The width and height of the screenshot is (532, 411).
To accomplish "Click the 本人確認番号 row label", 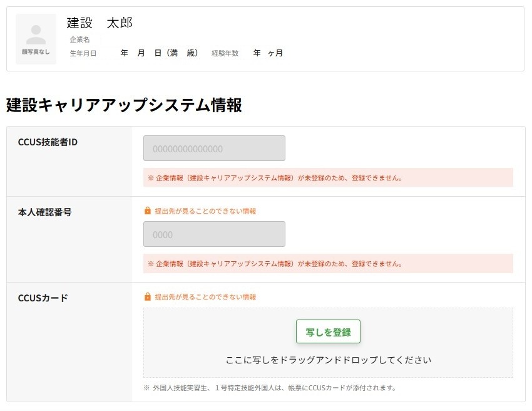I will click(x=44, y=212).
